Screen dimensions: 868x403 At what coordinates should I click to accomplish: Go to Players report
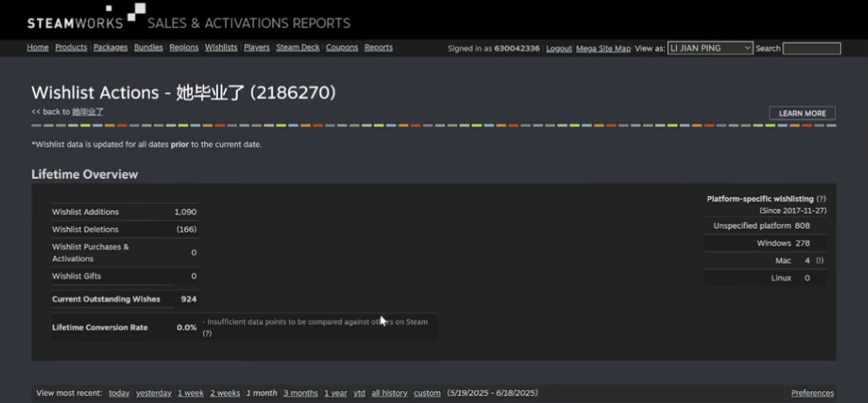click(256, 47)
